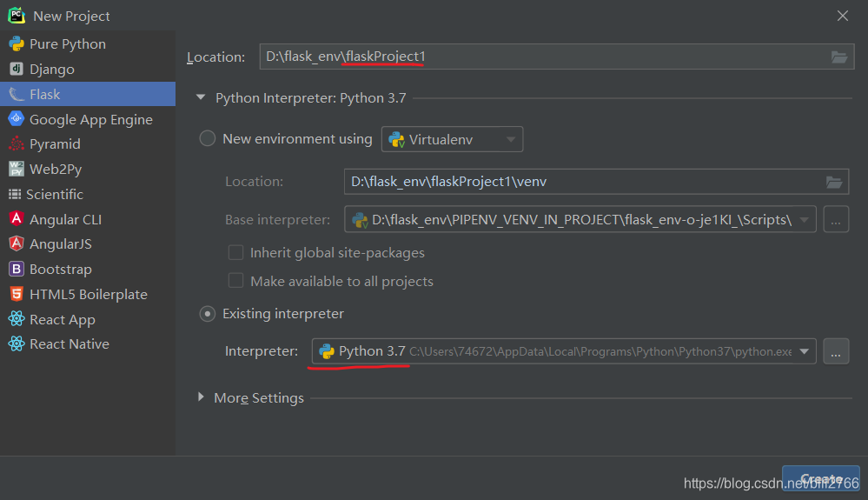The width and height of the screenshot is (868, 500).
Task: Click the Scientific project grid icon
Action: tap(15, 195)
